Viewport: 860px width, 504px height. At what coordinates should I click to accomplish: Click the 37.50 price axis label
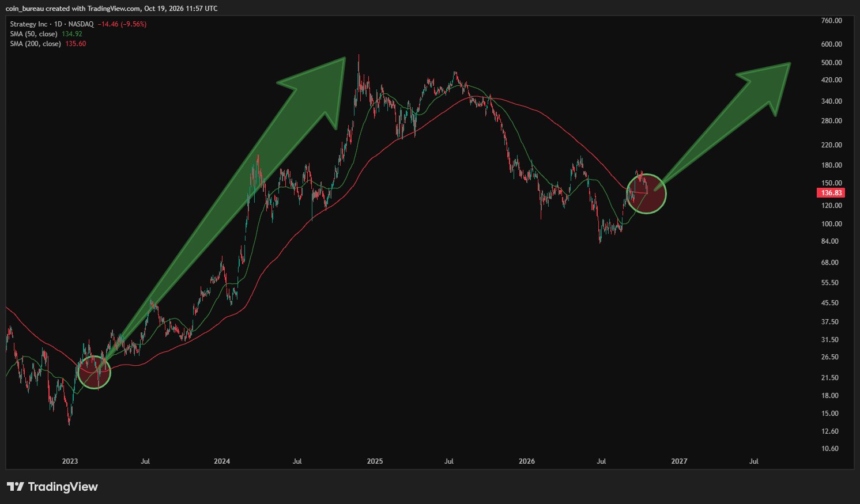831,322
